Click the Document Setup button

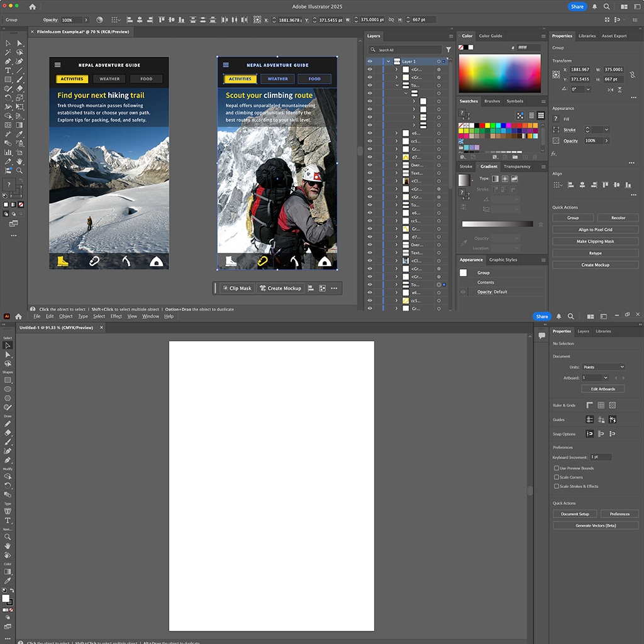click(x=575, y=514)
